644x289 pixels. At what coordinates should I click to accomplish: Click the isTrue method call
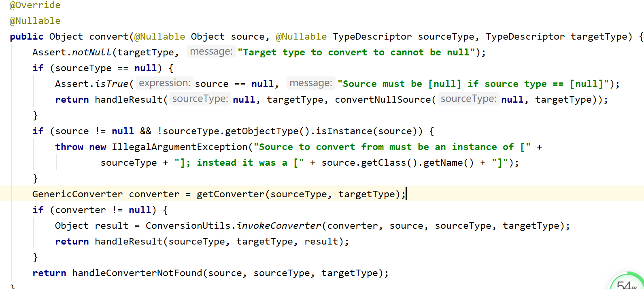coord(112,84)
